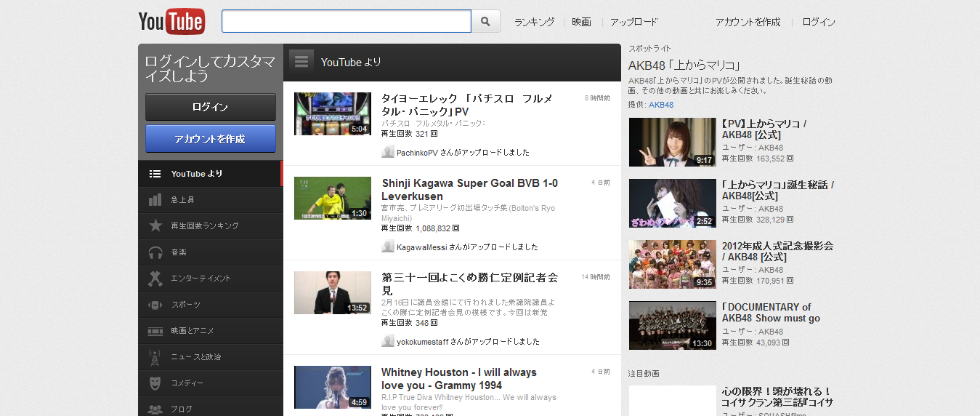Select エンターテイメント in the sidebar
This screenshot has width=980, height=416.
point(210,279)
